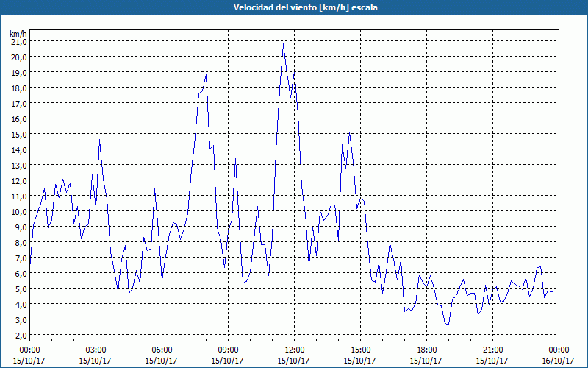The height and width of the screenshot is (368, 588).
Task: Click the 5,0 y-axis label
Action: (21, 289)
